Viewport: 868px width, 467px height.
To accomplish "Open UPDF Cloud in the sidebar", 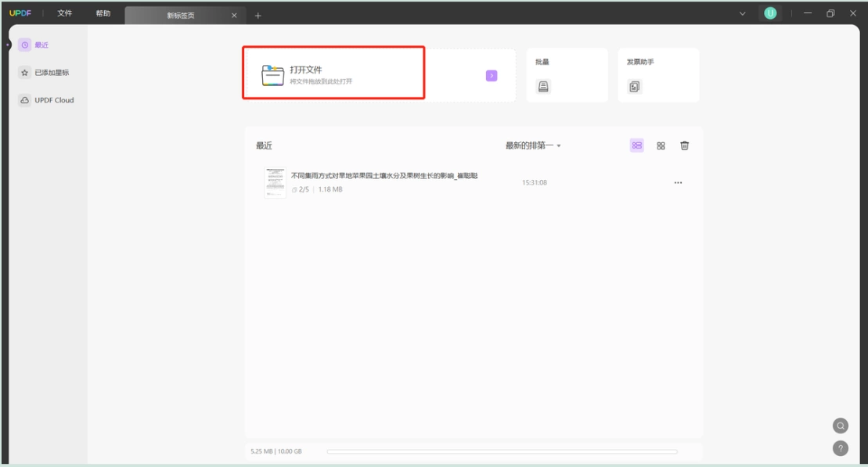I will click(46, 100).
